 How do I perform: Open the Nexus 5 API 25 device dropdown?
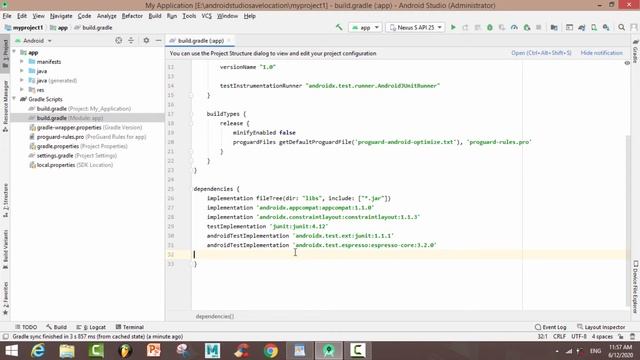click(415, 27)
